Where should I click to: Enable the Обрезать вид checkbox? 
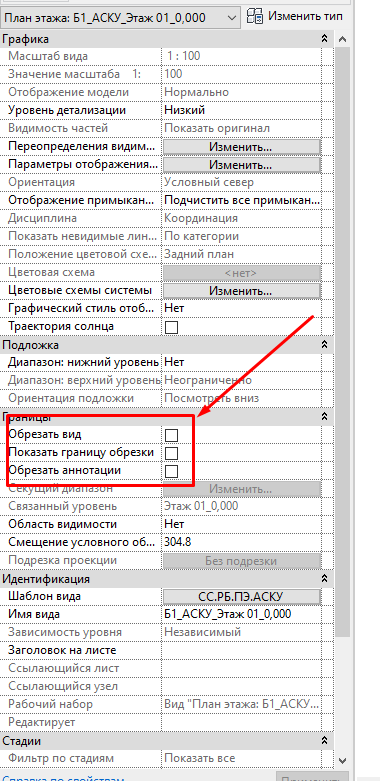click(x=171, y=435)
